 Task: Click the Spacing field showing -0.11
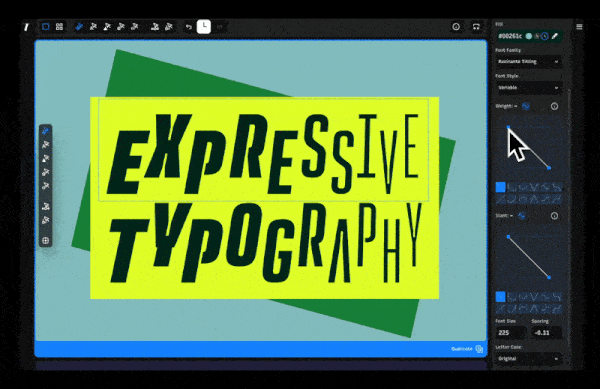(546, 333)
